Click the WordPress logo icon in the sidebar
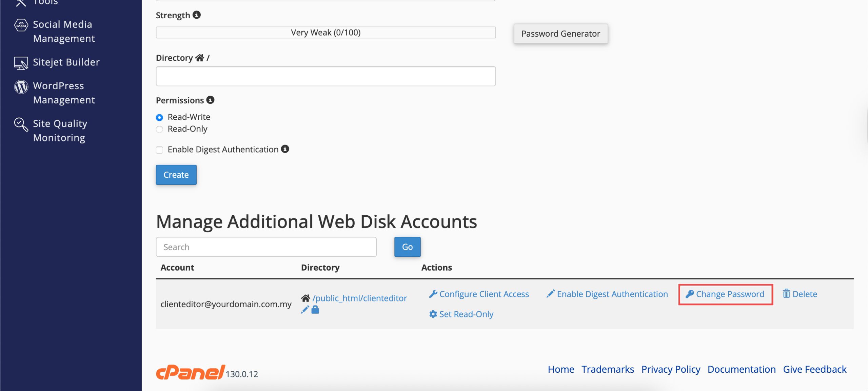868x391 pixels. (21, 87)
